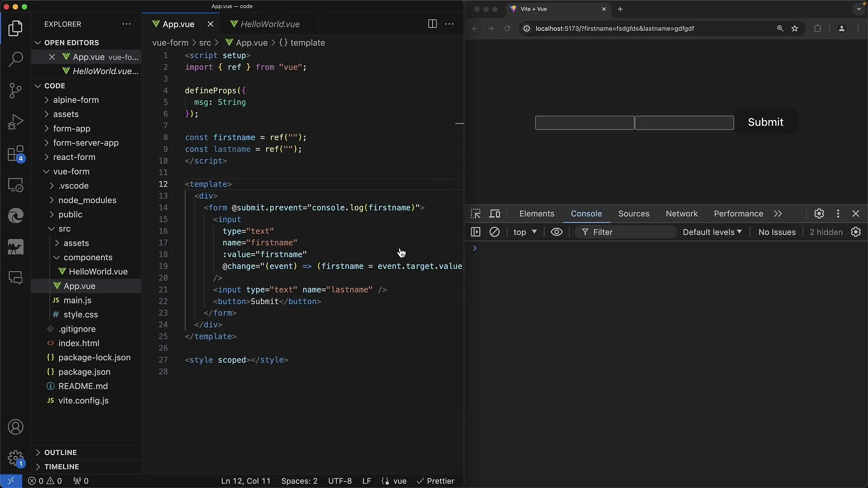Screen dimensions: 868x488
Task: Select the Network tab in DevTools
Action: click(681, 213)
